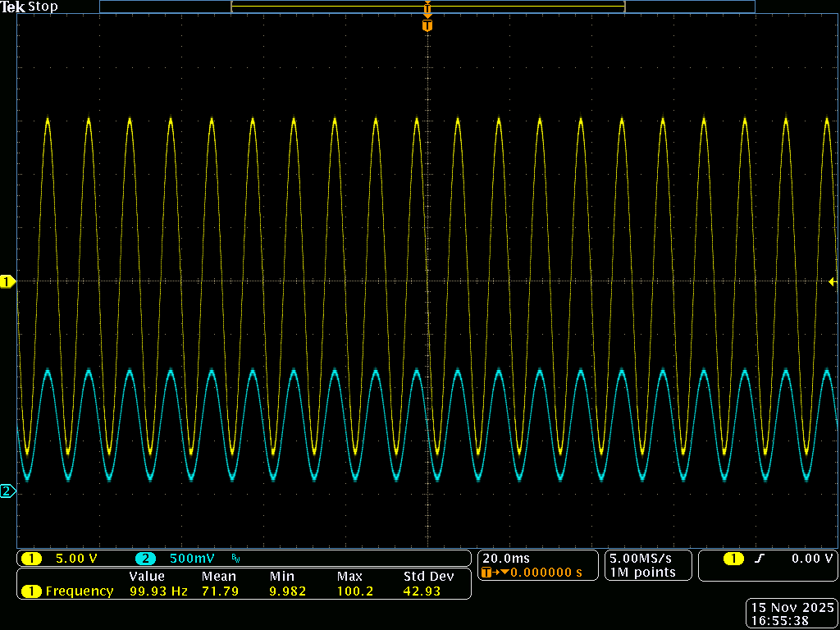
Task: Click the channel 1 ground reference marker
Action: [x=7, y=282]
